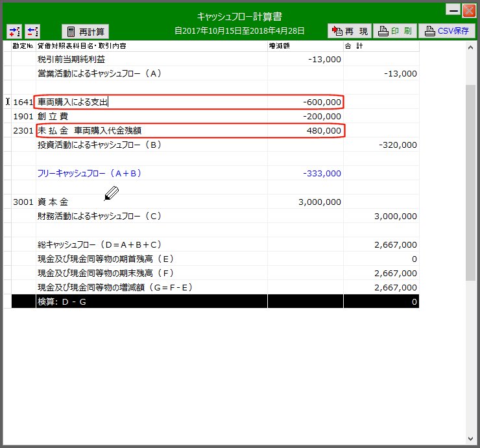480x448 pixels.
Task: Select account number 1901 cell
Action: (x=23, y=116)
